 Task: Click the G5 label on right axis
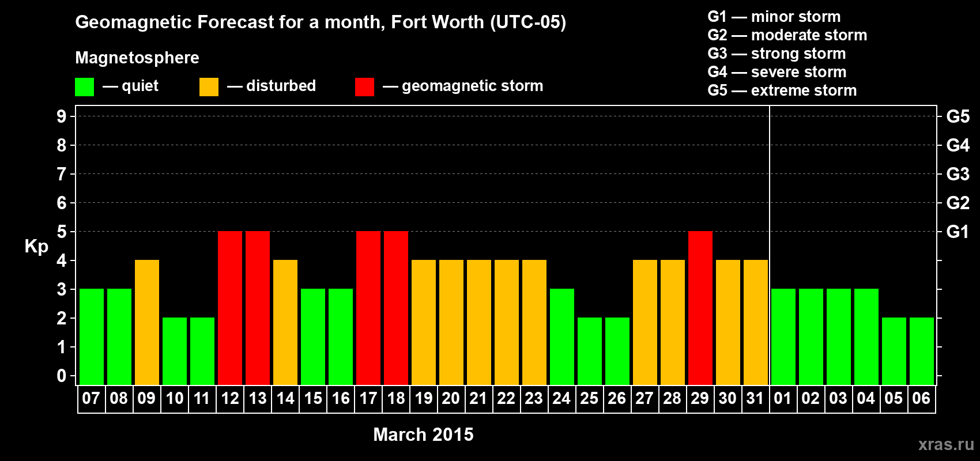click(x=958, y=116)
